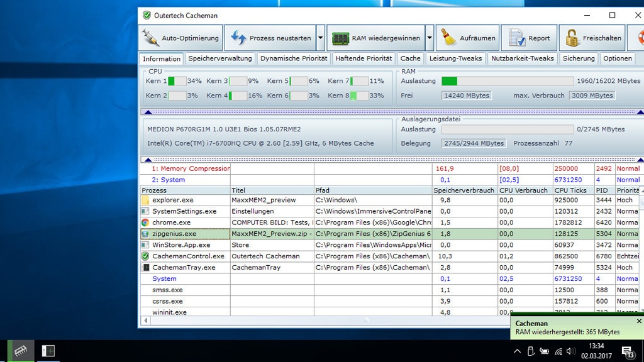Click the USB safely remove tray icon

[x=531, y=351]
